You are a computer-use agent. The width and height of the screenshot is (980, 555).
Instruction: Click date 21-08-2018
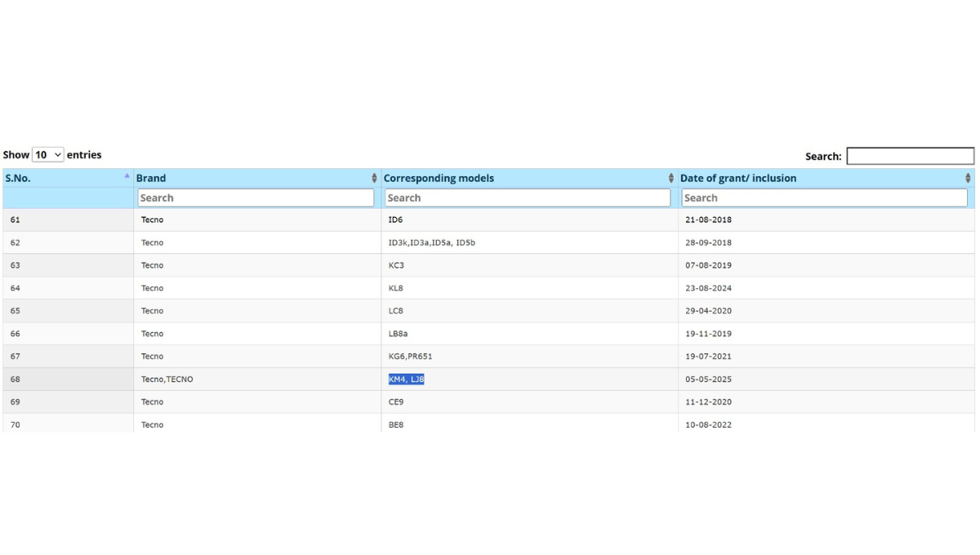click(x=709, y=220)
